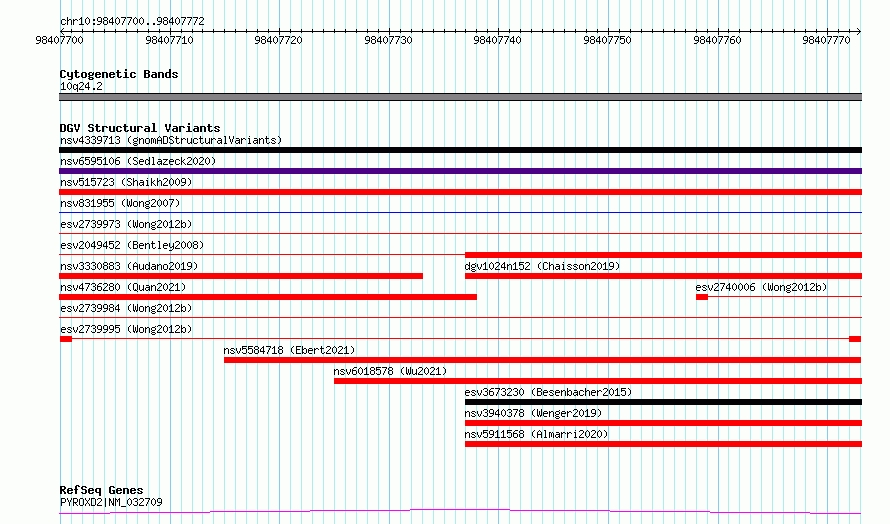890x524 pixels.
Task: Click ruler position 98407700
Action: [x=59, y=40]
